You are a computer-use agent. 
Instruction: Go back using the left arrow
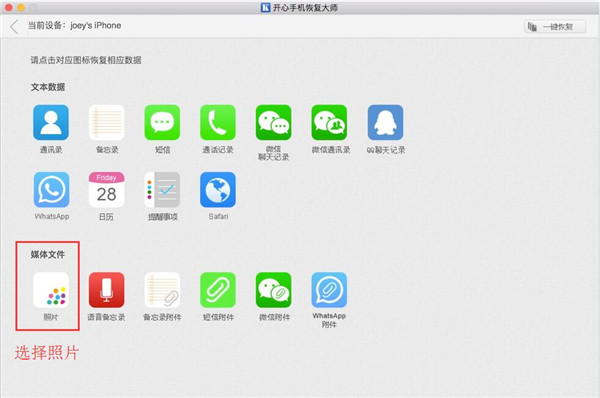click(14, 27)
